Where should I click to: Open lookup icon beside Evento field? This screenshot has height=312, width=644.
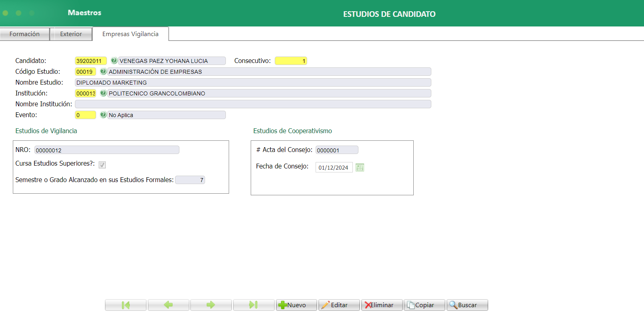(103, 115)
